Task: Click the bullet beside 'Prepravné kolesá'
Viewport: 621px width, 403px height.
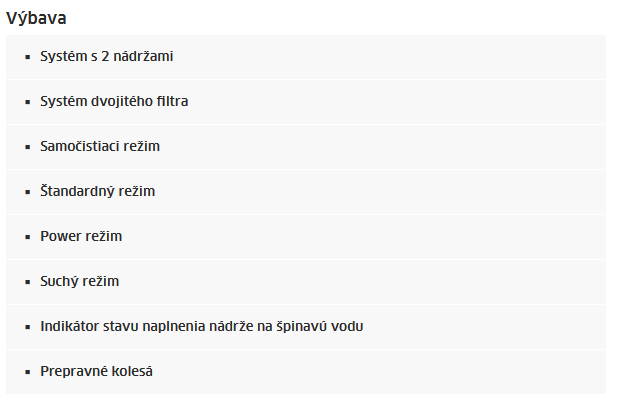Action: (28, 372)
